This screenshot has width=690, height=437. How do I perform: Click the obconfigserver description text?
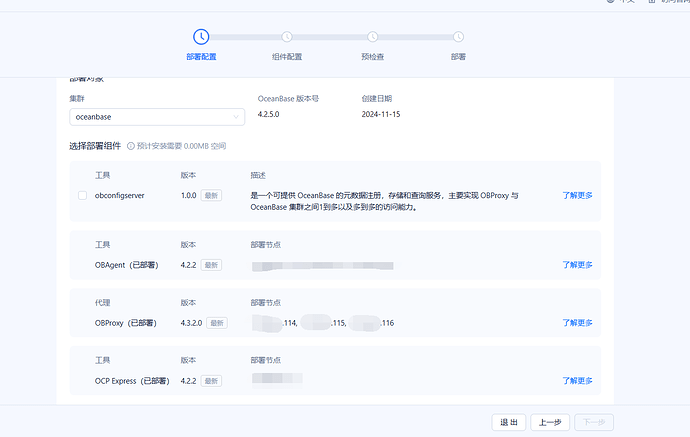click(384, 201)
